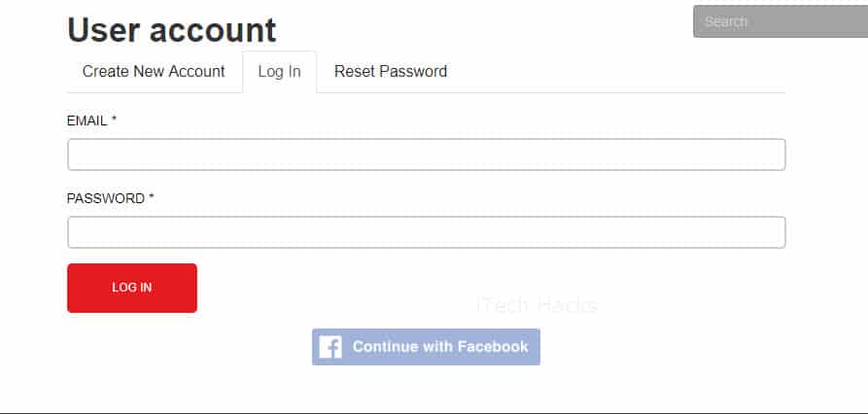Click the asterisk beside the PASSWORD label
The width and height of the screenshot is (868, 414).
152,198
